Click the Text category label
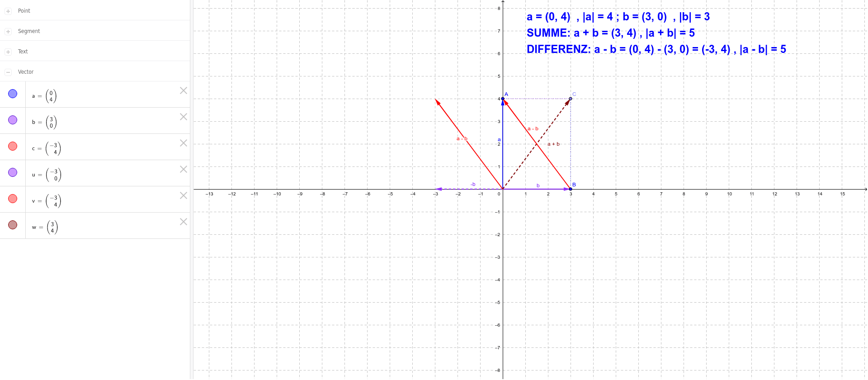Viewport: 868px width, 380px height. point(23,52)
